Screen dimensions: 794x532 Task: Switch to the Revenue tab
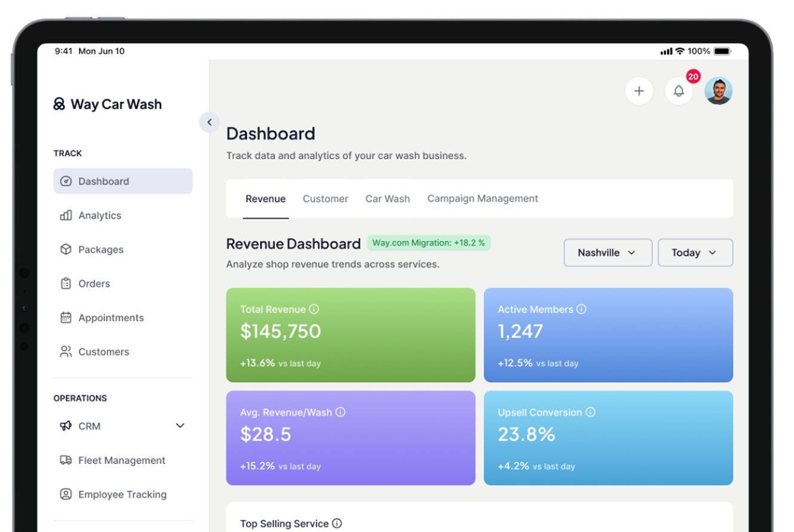(x=266, y=199)
